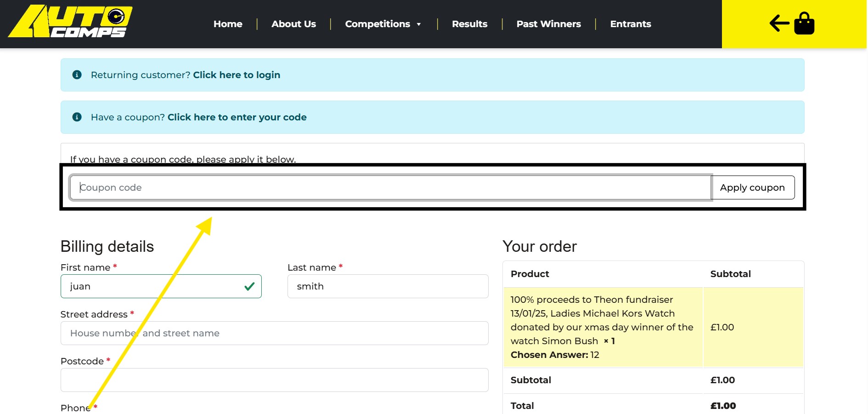Go to the Home menu item
This screenshot has height=414, width=868.
coord(228,24)
